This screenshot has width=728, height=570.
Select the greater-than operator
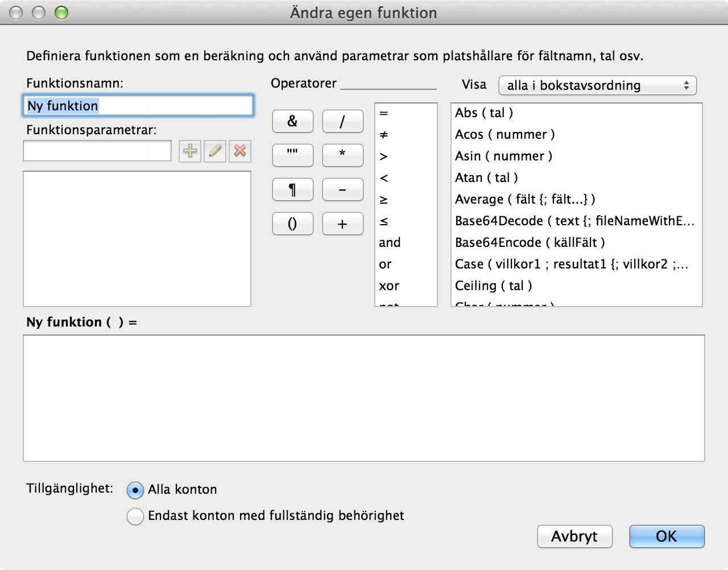click(406, 156)
